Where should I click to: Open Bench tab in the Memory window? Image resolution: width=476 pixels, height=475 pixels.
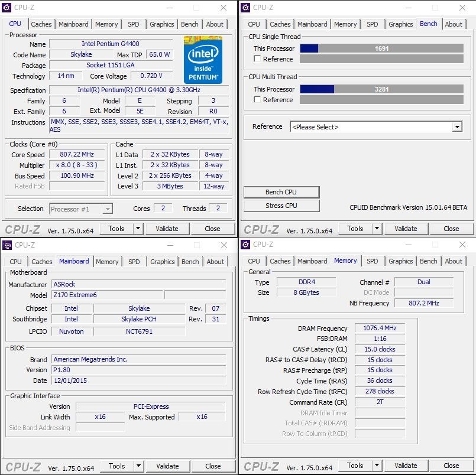[x=428, y=261]
